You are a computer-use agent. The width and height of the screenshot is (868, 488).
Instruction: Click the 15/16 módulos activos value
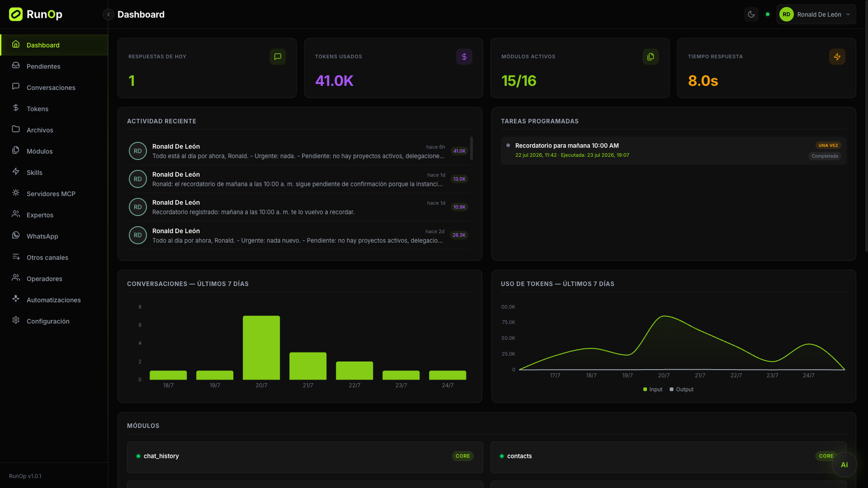point(519,81)
